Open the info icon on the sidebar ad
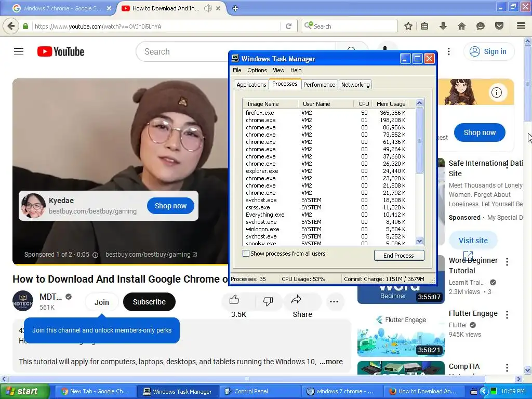532x399 pixels. click(x=496, y=92)
